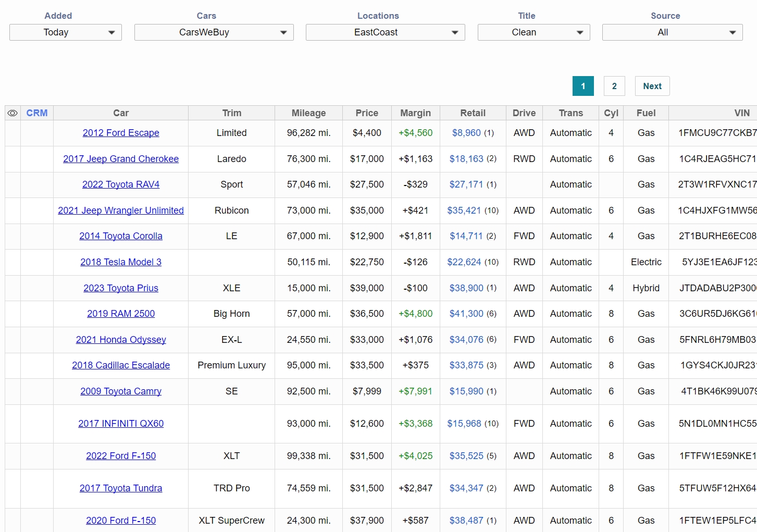The width and height of the screenshot is (757, 532).
Task: Click the Next page button
Action: [x=652, y=86]
